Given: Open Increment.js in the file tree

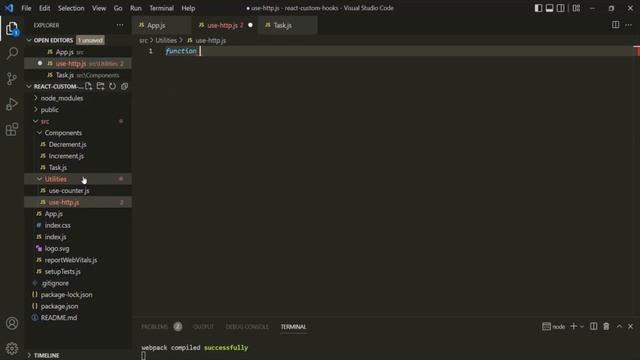Looking at the screenshot, I should 66,156.
